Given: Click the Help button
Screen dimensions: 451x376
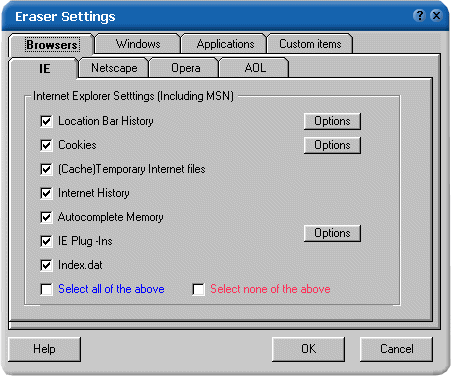Looking at the screenshot, I should coord(44,349).
